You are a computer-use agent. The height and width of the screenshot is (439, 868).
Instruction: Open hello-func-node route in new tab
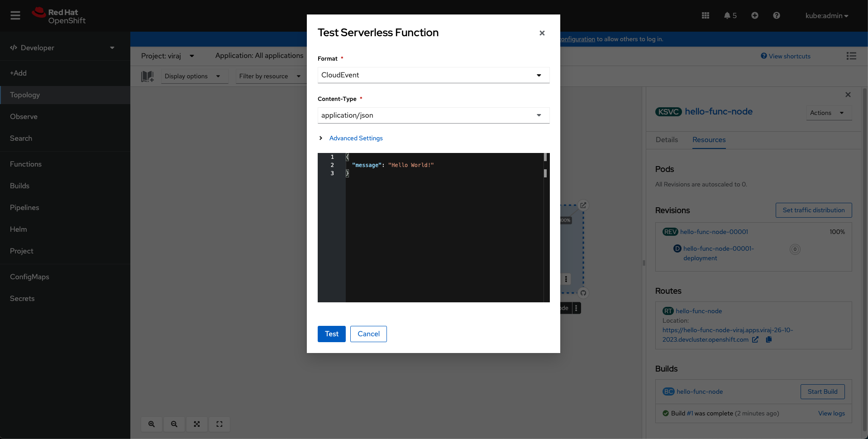tap(755, 339)
